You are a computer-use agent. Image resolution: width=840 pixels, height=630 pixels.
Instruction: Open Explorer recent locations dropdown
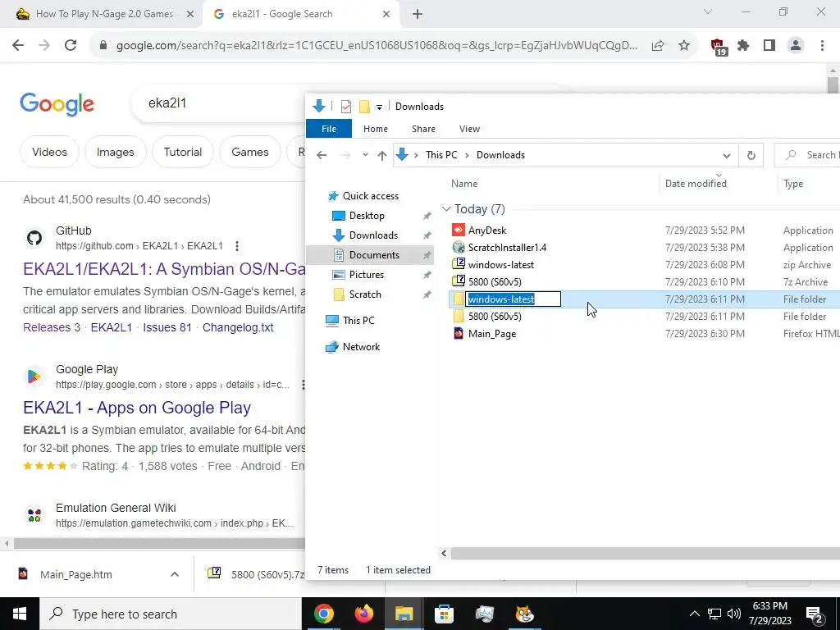pyautogui.click(x=365, y=155)
